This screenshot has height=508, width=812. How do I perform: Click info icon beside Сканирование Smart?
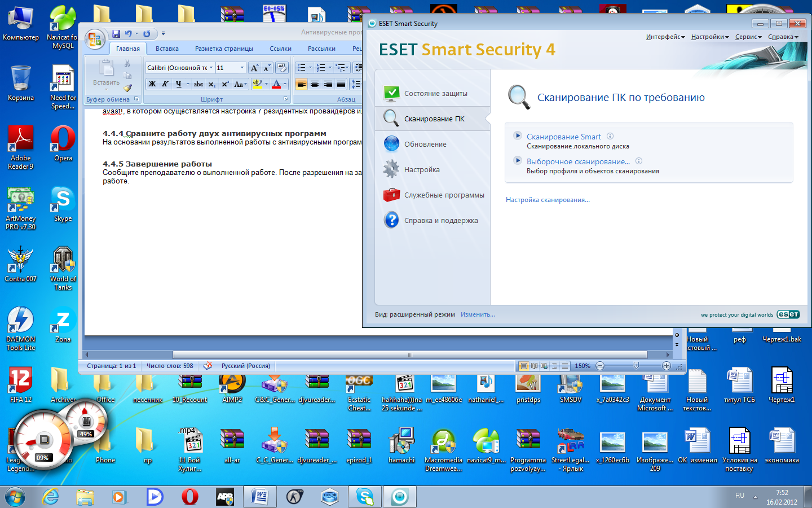[x=610, y=136]
